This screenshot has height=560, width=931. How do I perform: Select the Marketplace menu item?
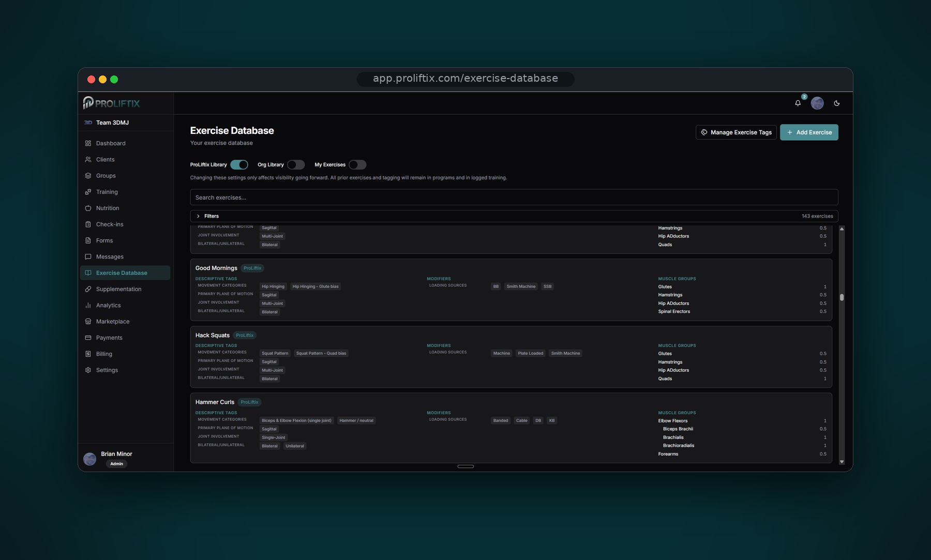click(x=125, y=322)
